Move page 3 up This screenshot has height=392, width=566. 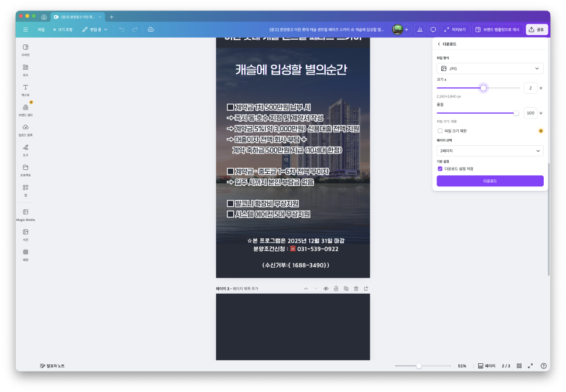click(x=306, y=288)
